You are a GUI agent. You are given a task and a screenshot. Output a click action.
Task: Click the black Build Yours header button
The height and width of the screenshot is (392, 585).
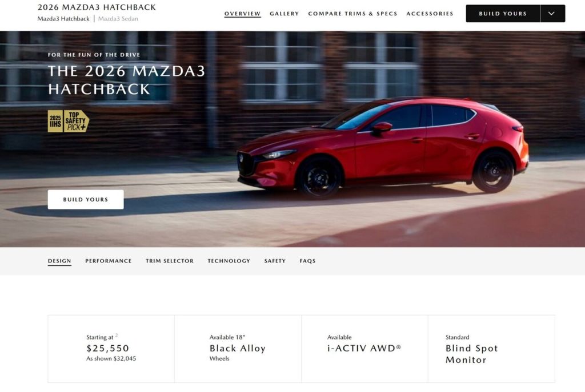(x=503, y=14)
